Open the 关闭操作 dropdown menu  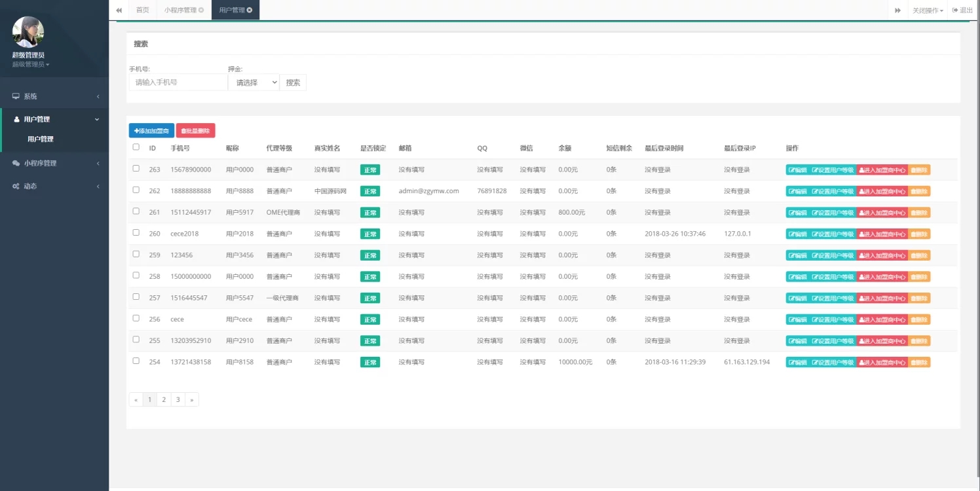click(x=928, y=10)
